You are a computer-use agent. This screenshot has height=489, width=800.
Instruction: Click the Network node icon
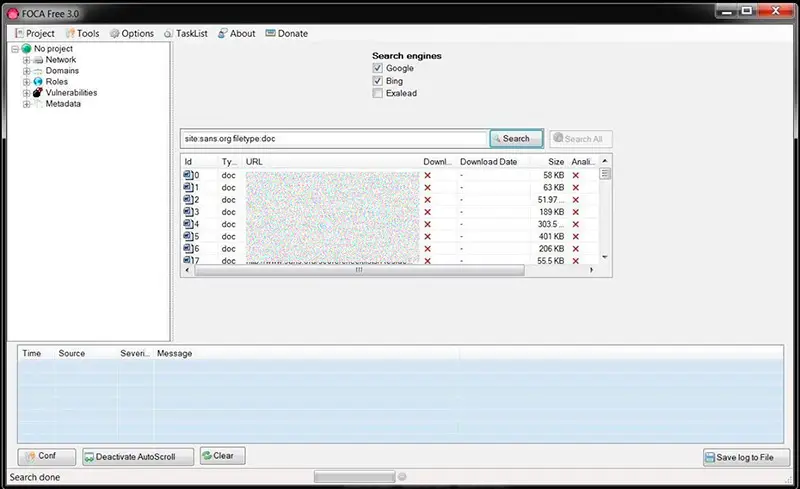point(38,60)
